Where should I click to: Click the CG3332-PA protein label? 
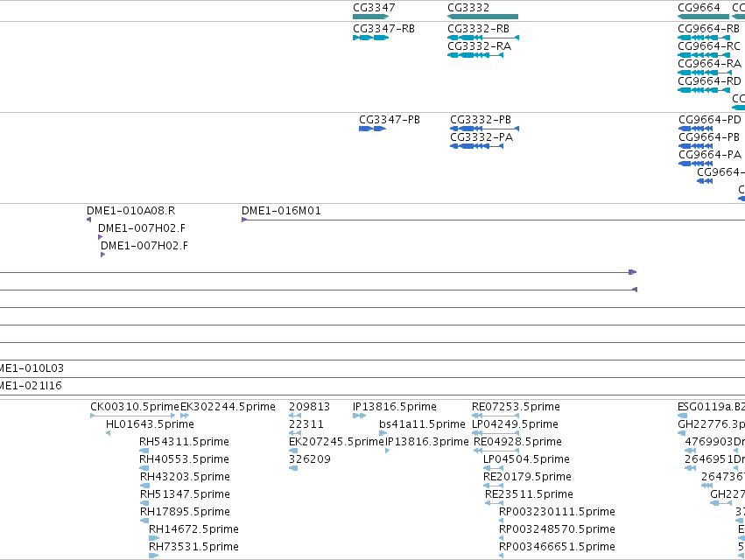point(481,137)
